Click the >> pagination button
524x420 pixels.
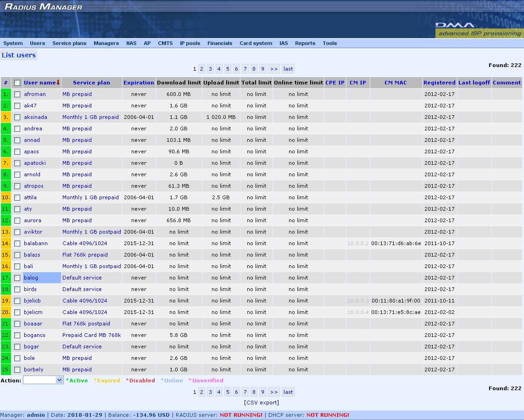pyautogui.click(x=273, y=68)
